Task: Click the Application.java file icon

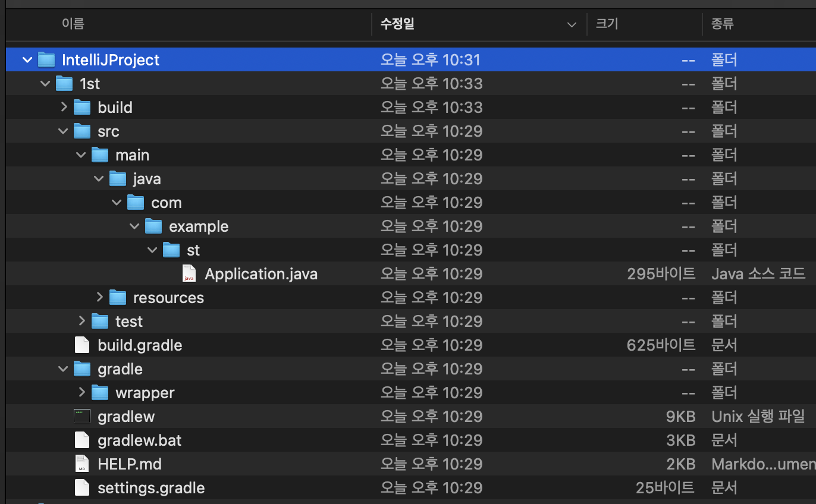Action: click(189, 274)
